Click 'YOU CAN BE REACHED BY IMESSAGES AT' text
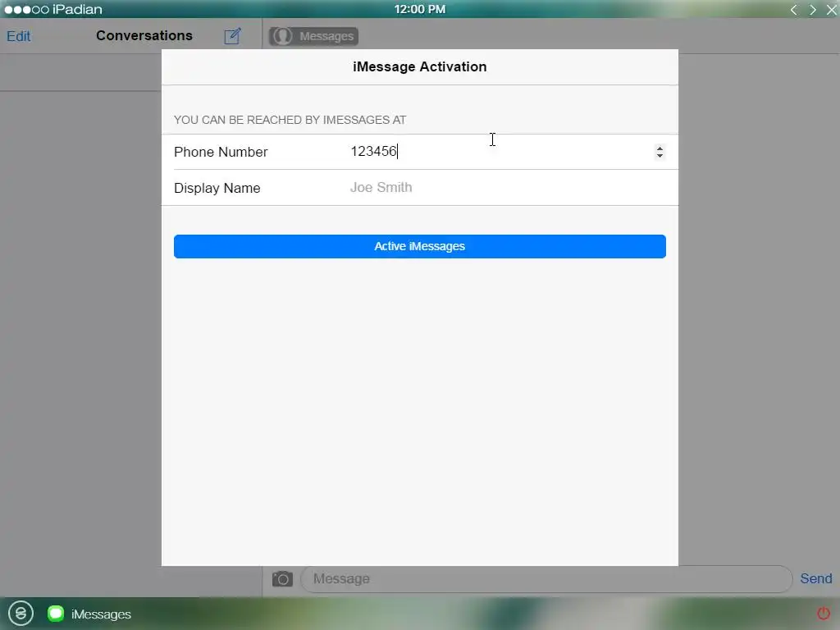 pos(290,120)
